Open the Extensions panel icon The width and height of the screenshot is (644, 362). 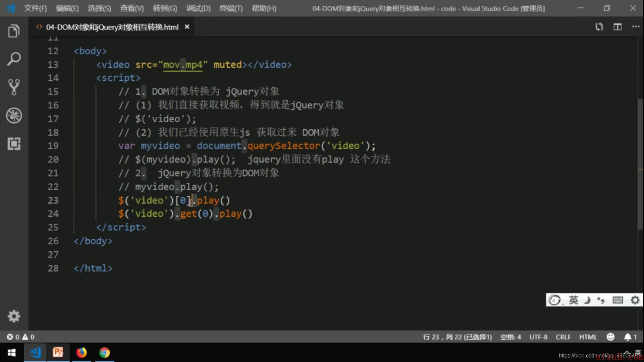click(x=14, y=144)
